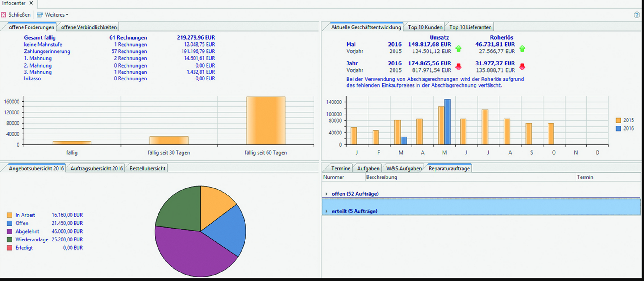Open the Top 10 Kunden tab
Image resolution: width=644 pixels, height=281 pixels.
(x=425, y=27)
